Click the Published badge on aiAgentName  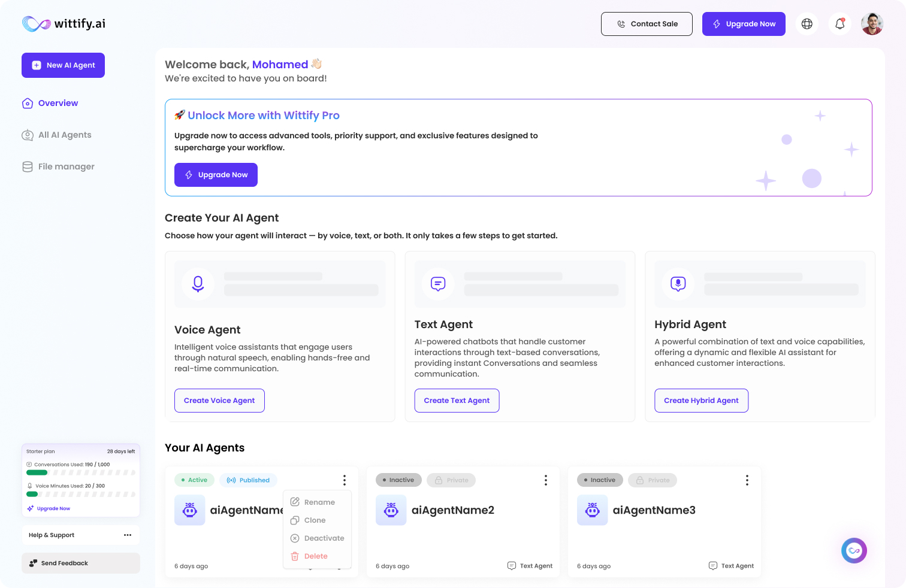pyautogui.click(x=248, y=480)
